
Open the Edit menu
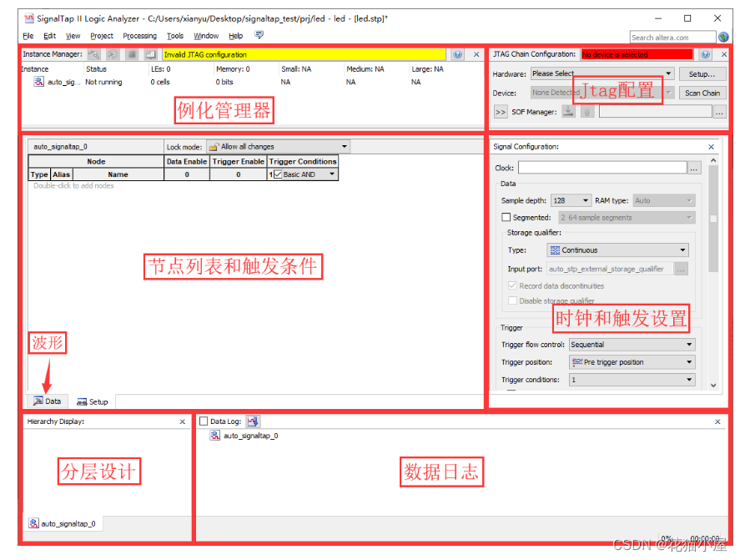pyautogui.click(x=49, y=36)
